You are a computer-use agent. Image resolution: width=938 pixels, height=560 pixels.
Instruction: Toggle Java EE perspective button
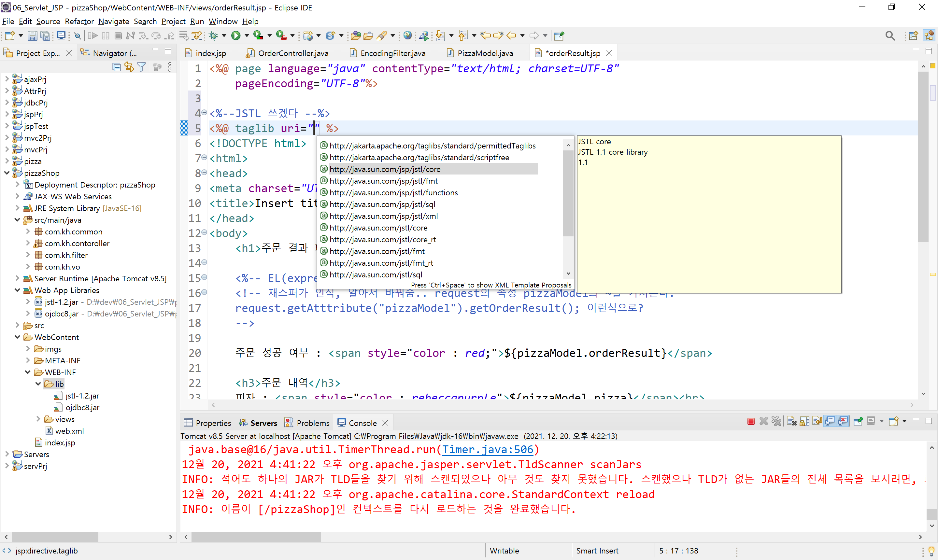929,35
